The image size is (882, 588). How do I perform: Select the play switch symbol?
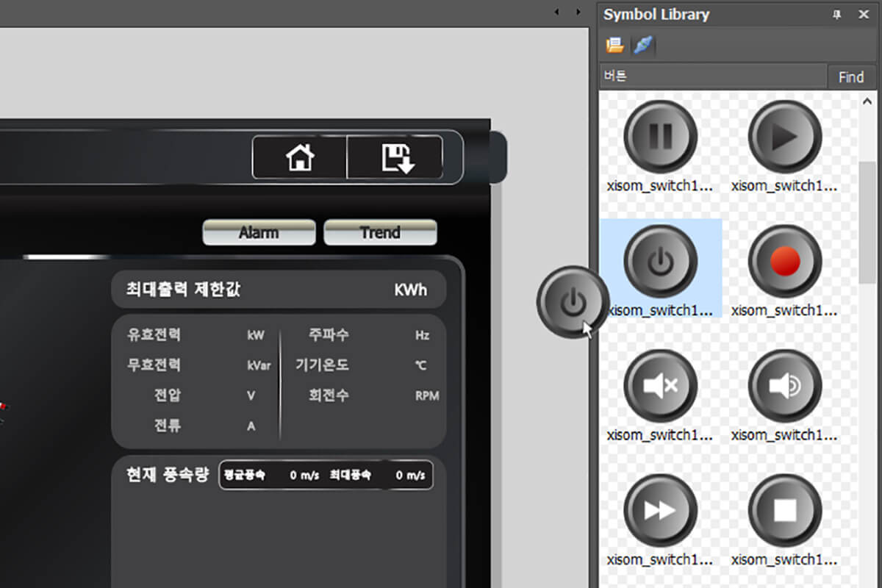click(784, 137)
